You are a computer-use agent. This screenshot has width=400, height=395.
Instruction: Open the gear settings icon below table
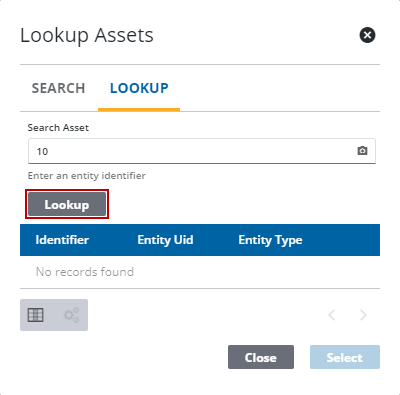(72, 315)
